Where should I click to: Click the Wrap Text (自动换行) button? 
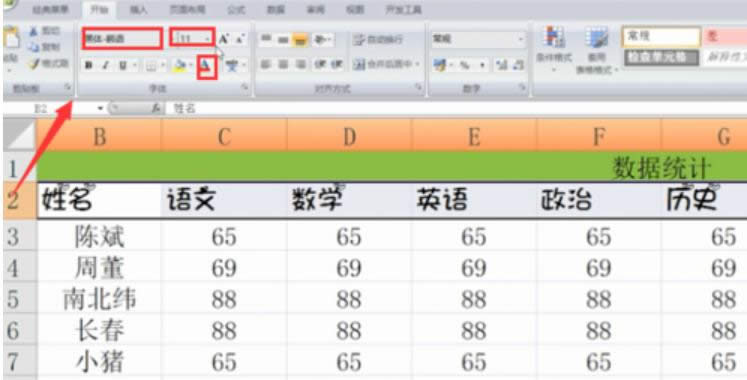point(379,40)
